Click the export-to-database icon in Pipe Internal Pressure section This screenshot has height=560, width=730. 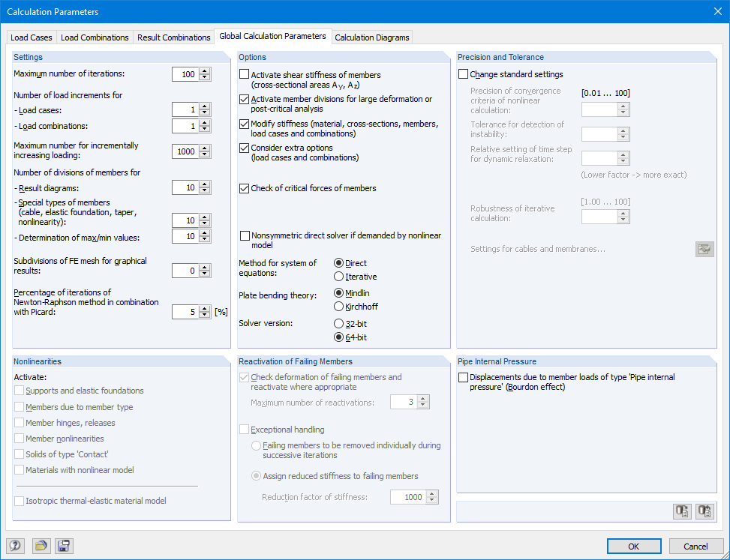tap(682, 511)
